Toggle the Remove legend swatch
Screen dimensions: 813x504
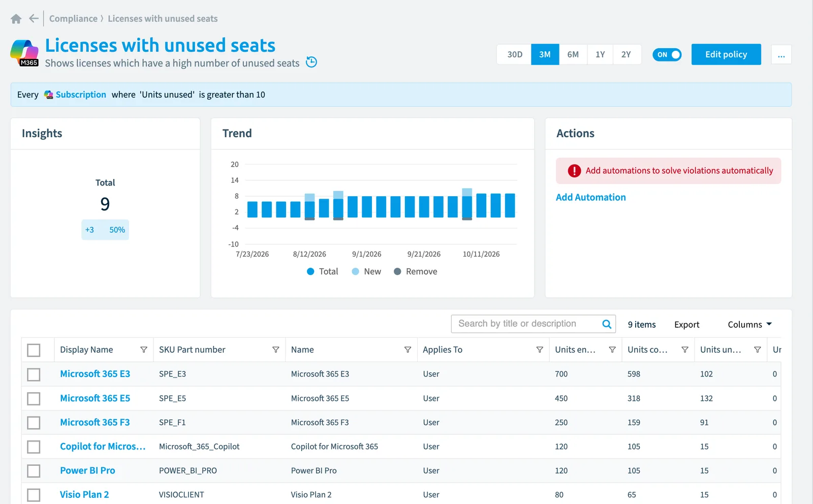pos(397,271)
